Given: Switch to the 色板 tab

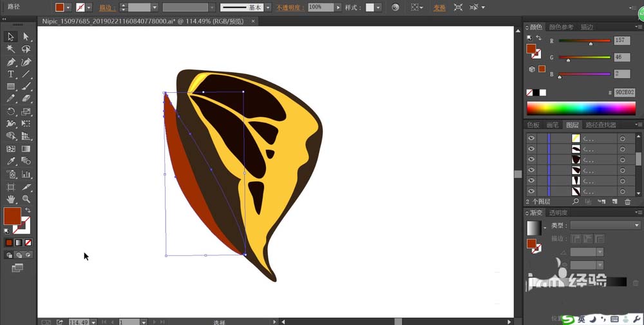Looking at the screenshot, I should (x=533, y=124).
